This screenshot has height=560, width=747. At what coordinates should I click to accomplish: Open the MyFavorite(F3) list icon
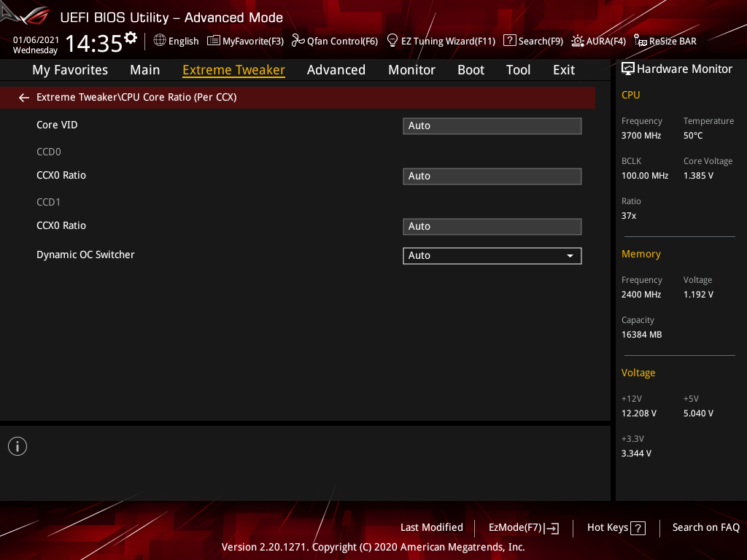pyautogui.click(x=214, y=41)
